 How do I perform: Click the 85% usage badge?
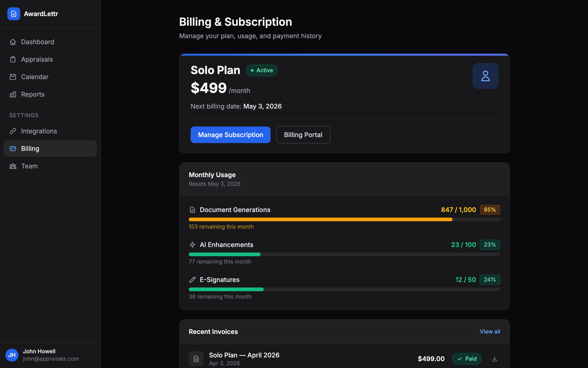[x=490, y=210]
